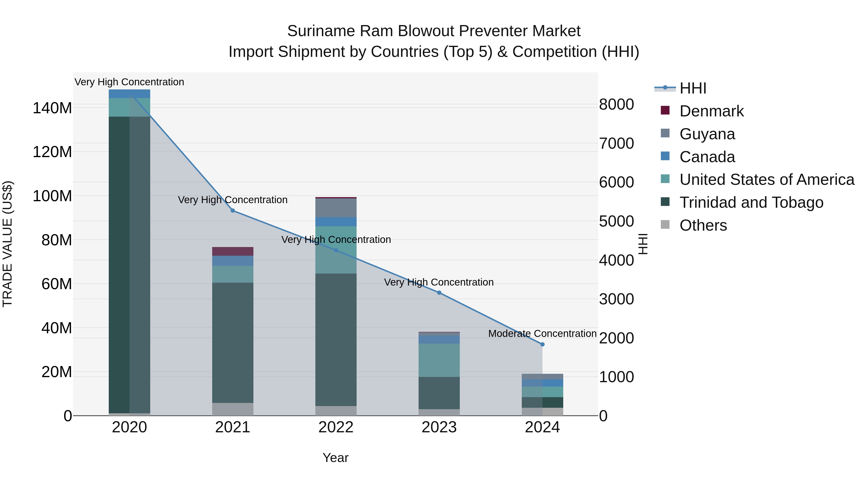This screenshot has height=488, width=868.
Task: Click the United States segment in 2022 bar
Action: (x=336, y=250)
